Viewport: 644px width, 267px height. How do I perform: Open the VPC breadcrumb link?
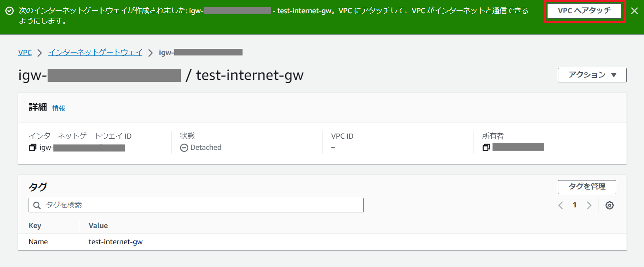25,53
